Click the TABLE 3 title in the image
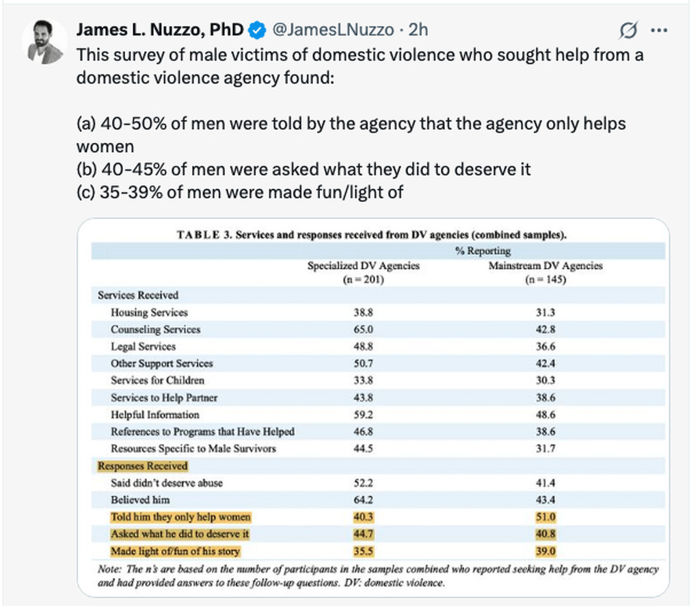 (x=372, y=235)
